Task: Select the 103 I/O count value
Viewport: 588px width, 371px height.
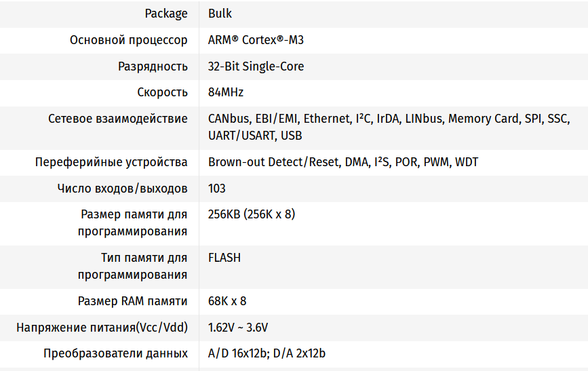Action: [x=217, y=189]
